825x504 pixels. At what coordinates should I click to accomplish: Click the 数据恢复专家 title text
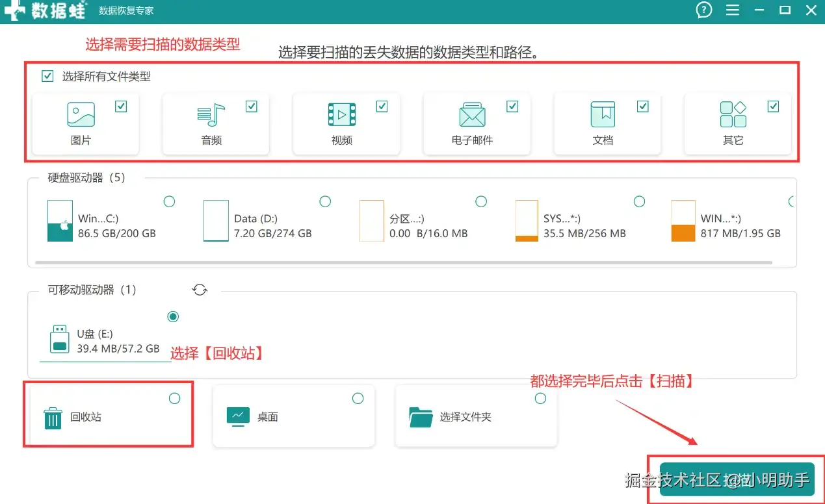(126, 11)
